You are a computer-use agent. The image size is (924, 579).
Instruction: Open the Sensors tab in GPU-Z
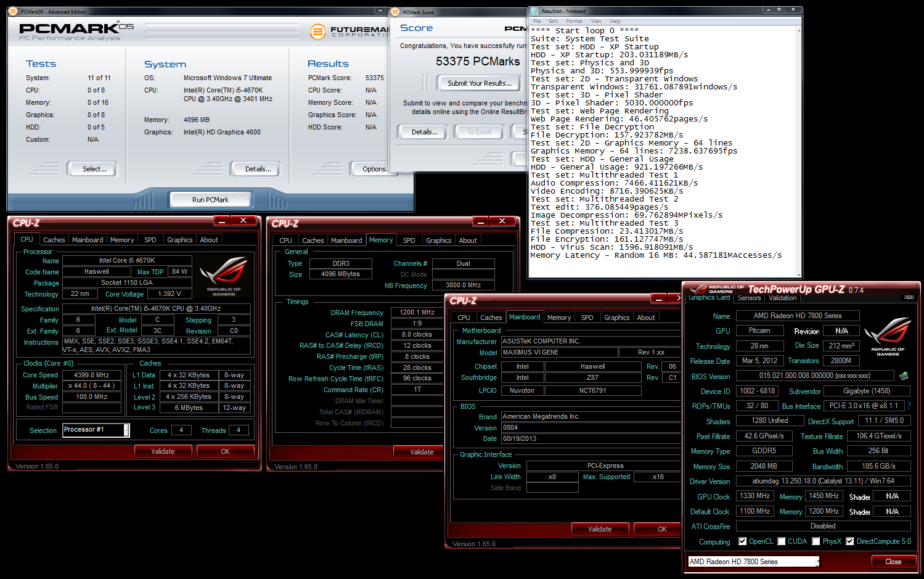click(750, 298)
